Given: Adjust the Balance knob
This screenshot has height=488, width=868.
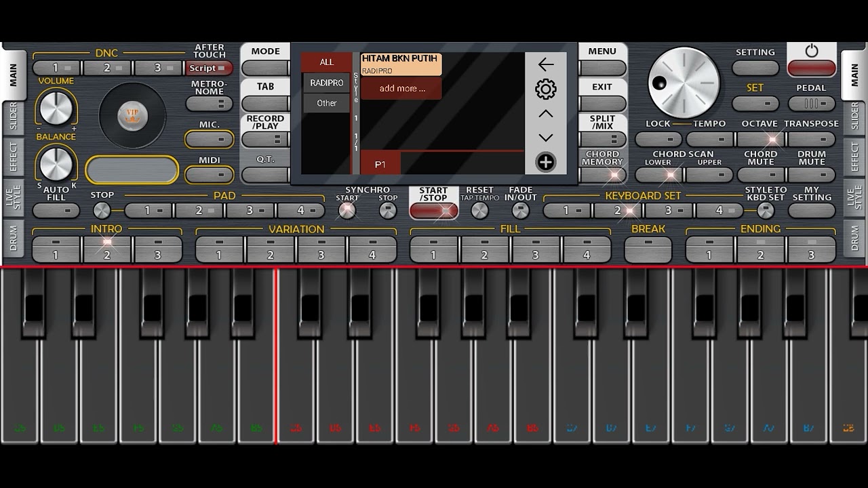Looking at the screenshot, I should (56, 164).
